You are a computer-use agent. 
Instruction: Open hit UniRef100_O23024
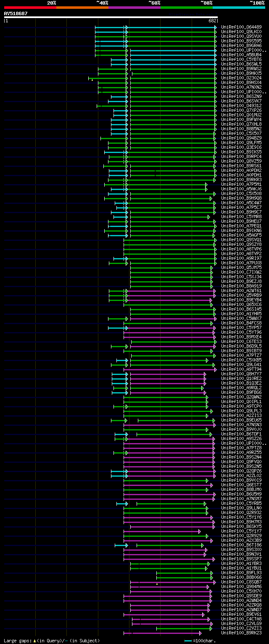click(241, 78)
